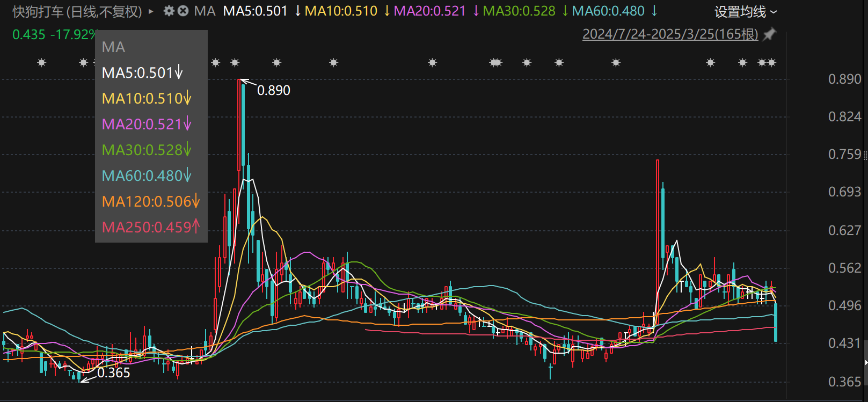The image size is (868, 402).
Task: Click the star marker above the 0.890 peak
Action: coord(235,63)
